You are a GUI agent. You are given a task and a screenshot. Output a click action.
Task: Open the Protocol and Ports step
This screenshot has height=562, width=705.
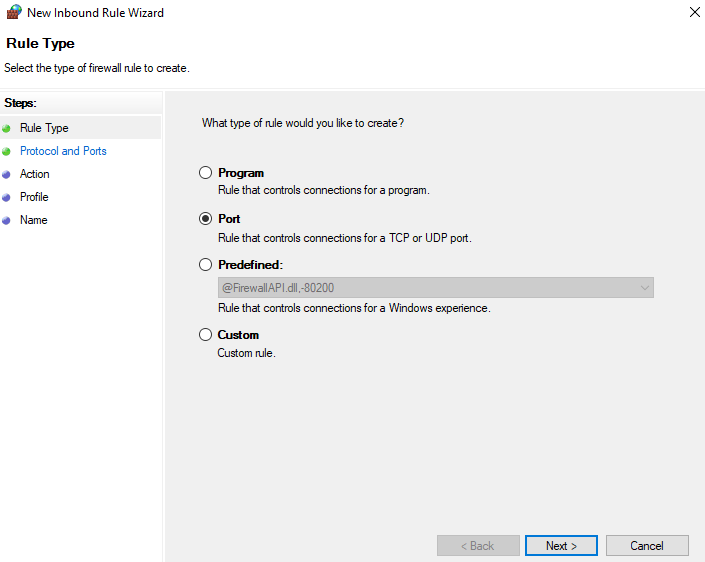63,151
